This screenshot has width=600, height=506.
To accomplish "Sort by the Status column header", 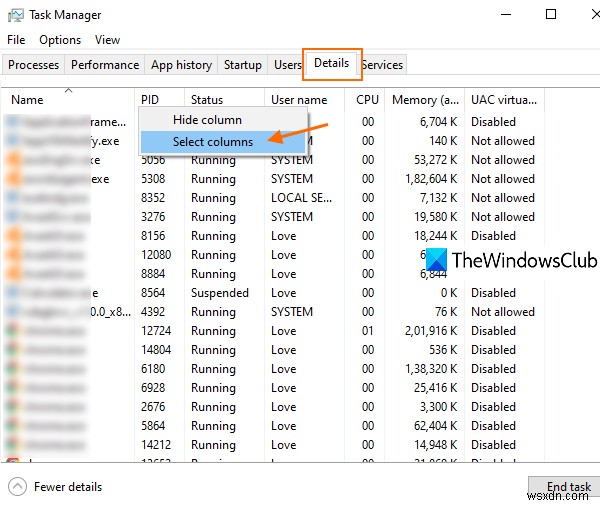I will (x=224, y=100).
